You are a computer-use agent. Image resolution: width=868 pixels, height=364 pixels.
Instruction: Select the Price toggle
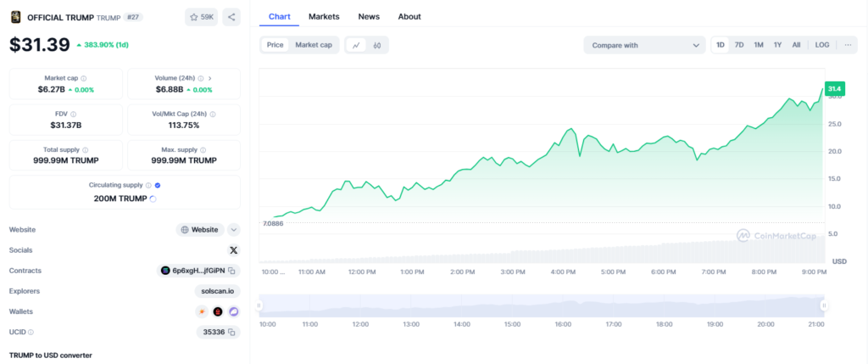pyautogui.click(x=275, y=46)
